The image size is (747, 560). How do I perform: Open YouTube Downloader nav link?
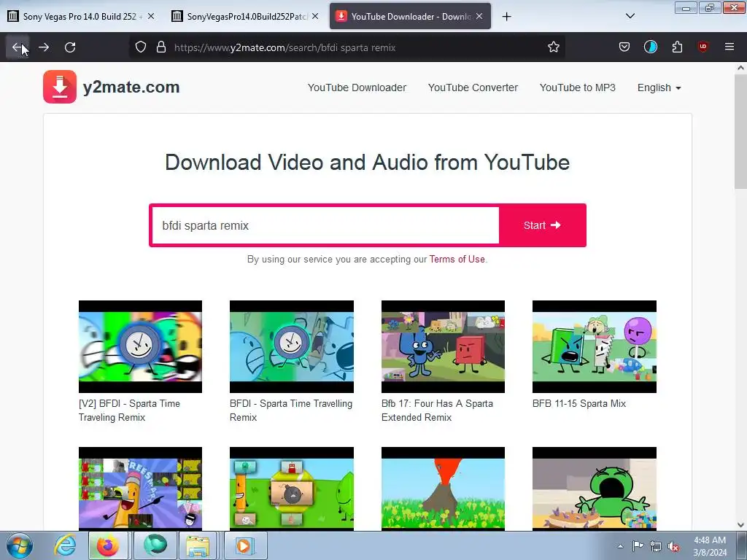tap(357, 87)
